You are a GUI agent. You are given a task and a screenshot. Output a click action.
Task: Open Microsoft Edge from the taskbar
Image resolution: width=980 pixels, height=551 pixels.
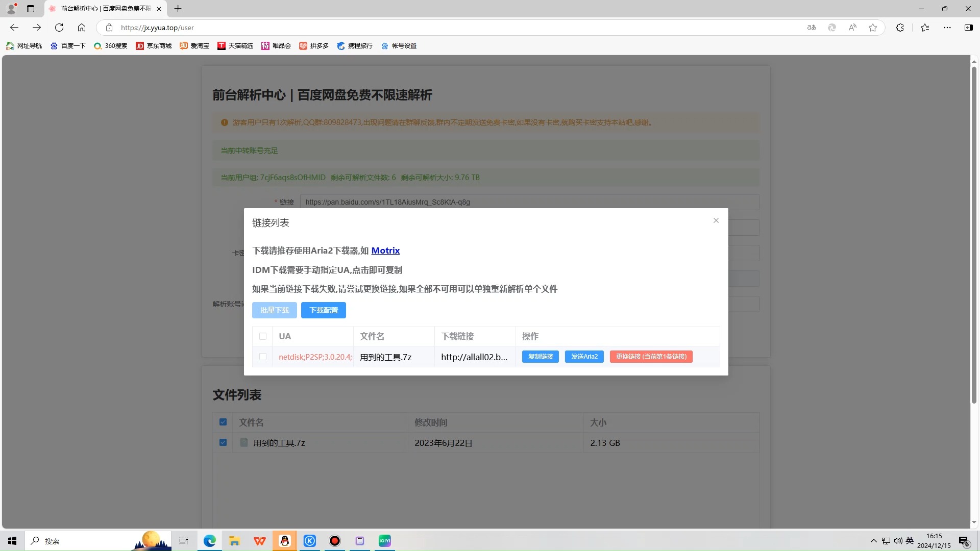pyautogui.click(x=210, y=541)
